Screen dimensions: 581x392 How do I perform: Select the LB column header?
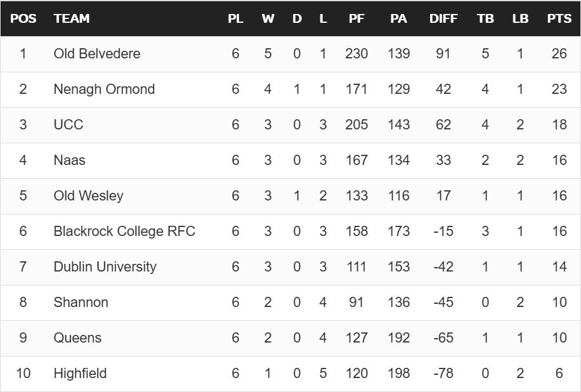click(520, 18)
